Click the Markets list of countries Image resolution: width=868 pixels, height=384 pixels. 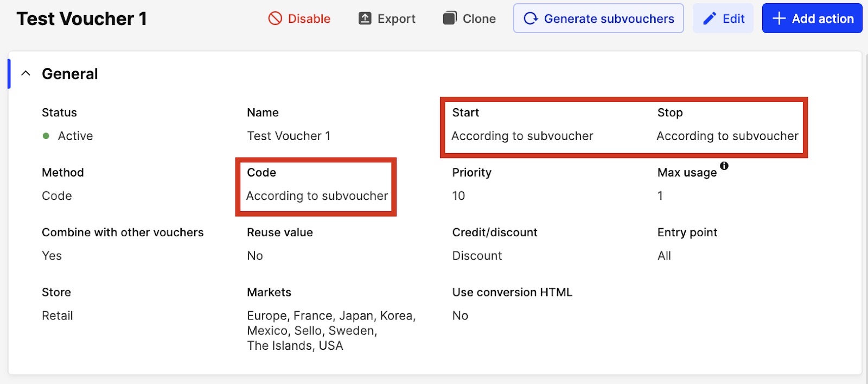tap(331, 330)
